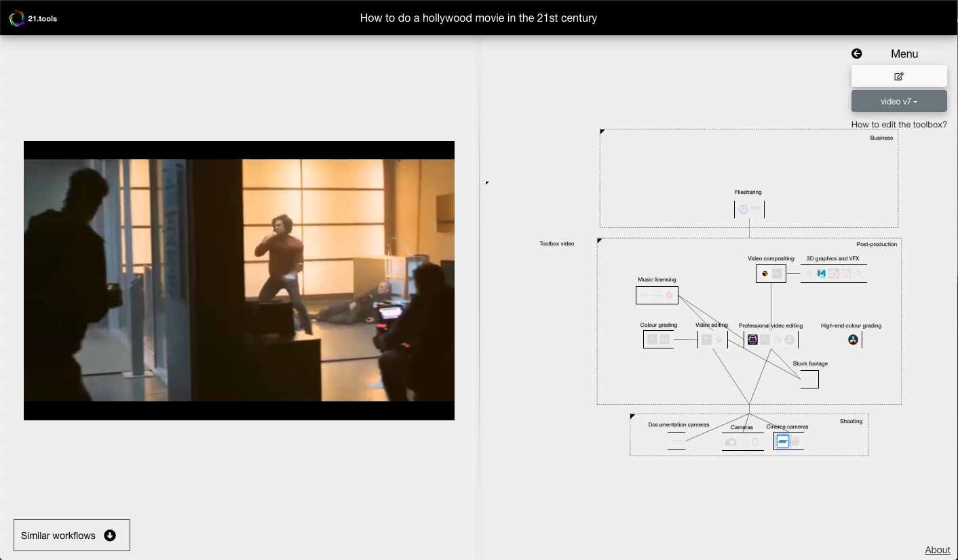Select first logo in Music licensing
958x560 pixels.
click(x=645, y=296)
